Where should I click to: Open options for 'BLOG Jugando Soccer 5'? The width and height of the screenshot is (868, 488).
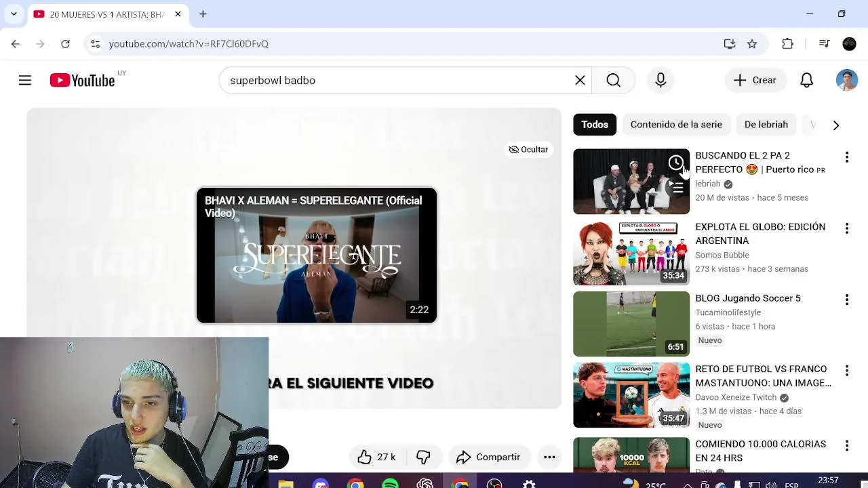point(847,300)
